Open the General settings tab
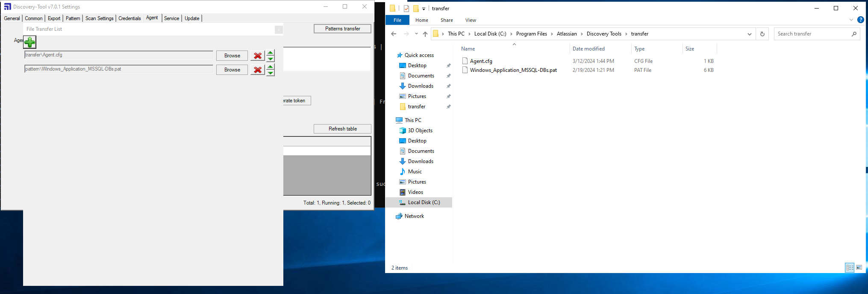The width and height of the screenshot is (868, 294). 12,18
